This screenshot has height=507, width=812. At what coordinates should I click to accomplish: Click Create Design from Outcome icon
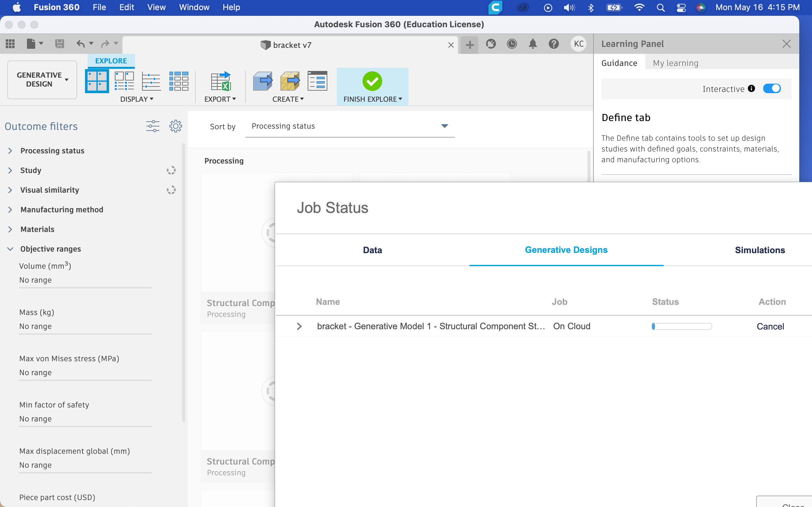pyautogui.click(x=262, y=81)
